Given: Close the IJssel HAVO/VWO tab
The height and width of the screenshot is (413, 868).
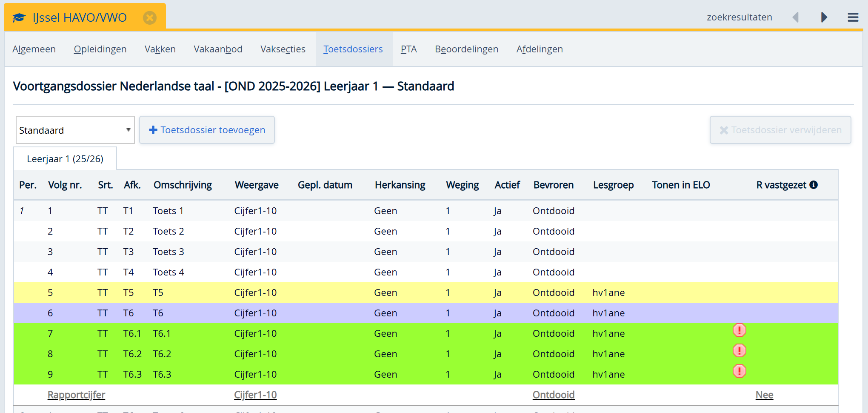Looking at the screenshot, I should (x=149, y=17).
